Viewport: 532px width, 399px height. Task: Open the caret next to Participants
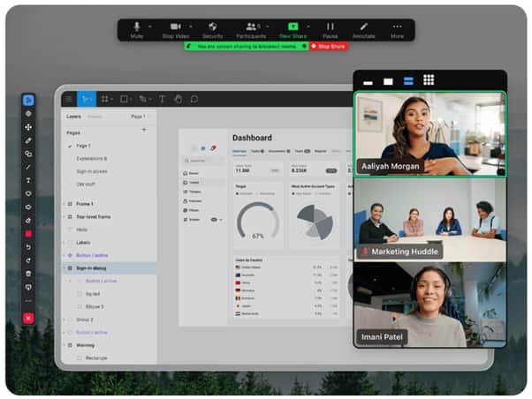click(268, 26)
